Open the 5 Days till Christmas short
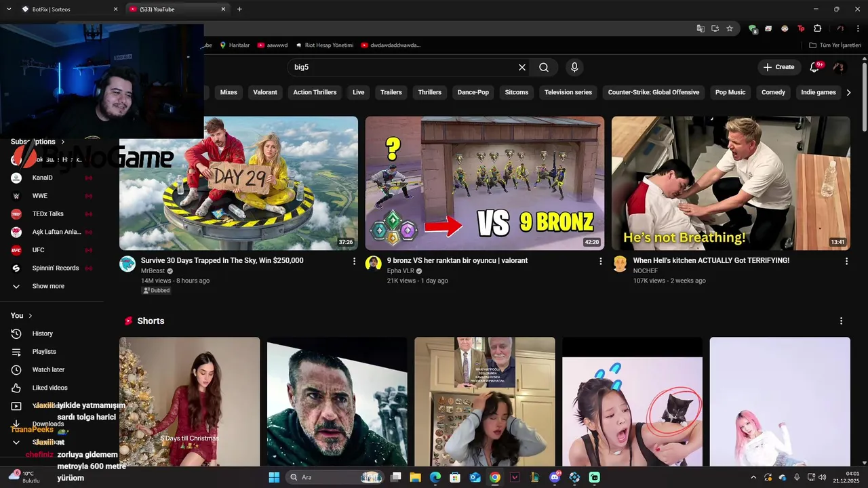 (190, 401)
